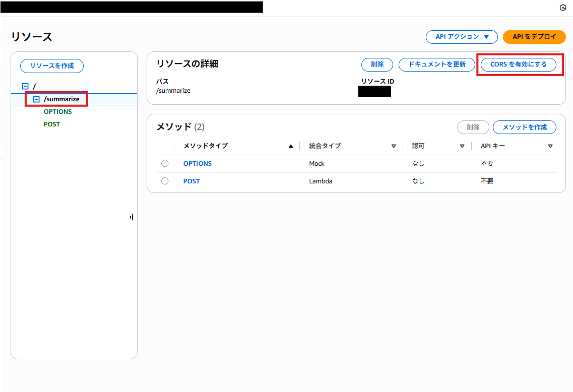The image size is (573, 392).
Task: Click the リソース ID label
Action: tap(377, 82)
